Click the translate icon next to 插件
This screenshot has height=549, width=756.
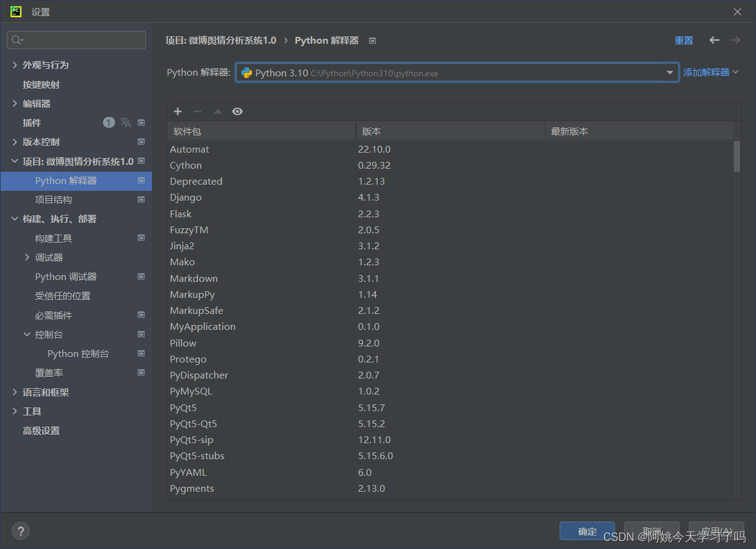coord(125,122)
